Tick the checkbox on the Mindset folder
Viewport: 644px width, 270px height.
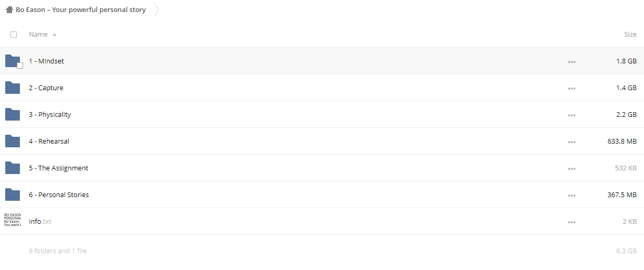click(x=20, y=66)
